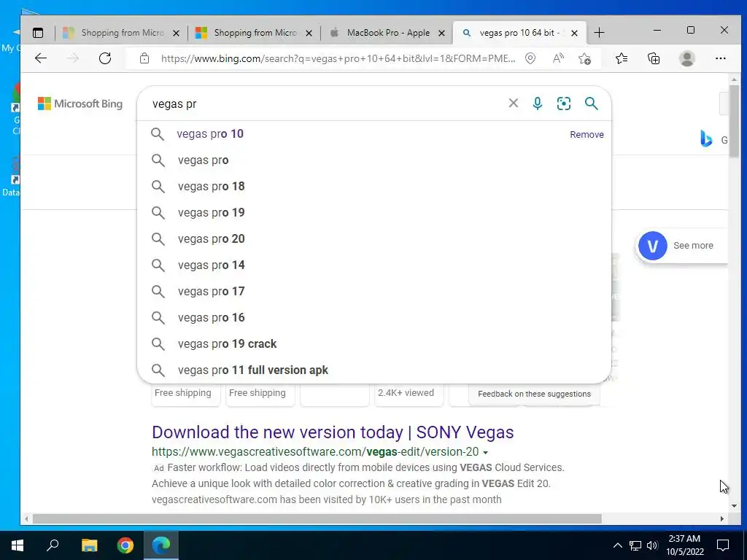Select suggestion "vegas pro 19"
This screenshot has height=560, width=747.
[374, 212]
